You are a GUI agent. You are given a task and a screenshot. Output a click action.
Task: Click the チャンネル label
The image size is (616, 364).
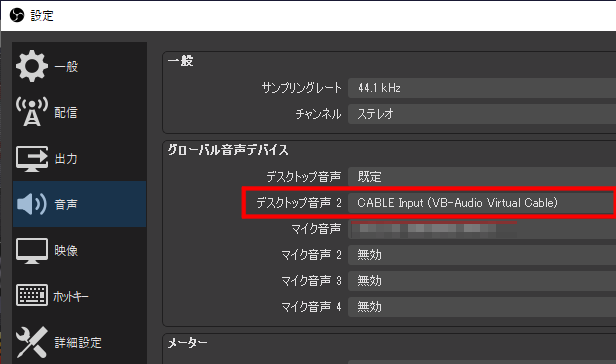point(318,114)
